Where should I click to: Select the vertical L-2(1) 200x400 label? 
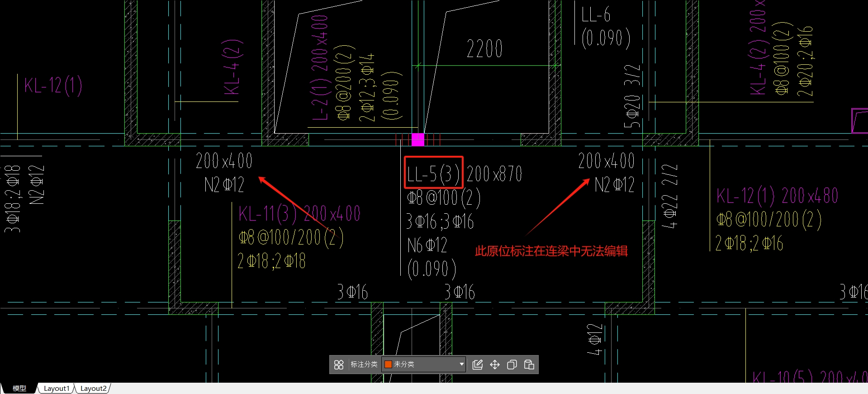pyautogui.click(x=320, y=67)
